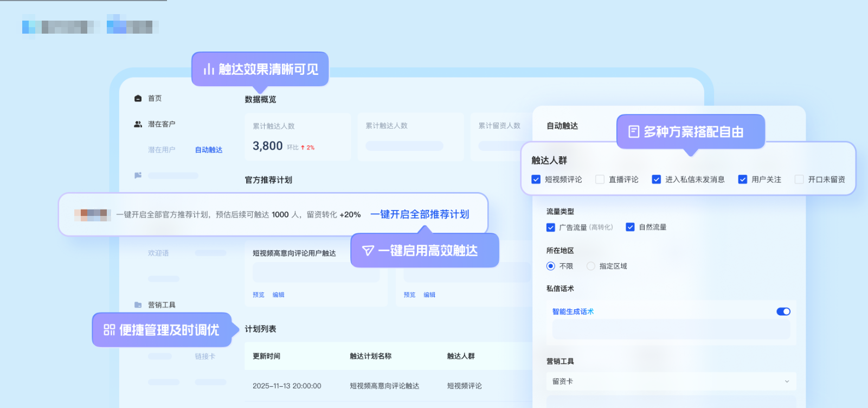Click 编辑 on the second plan card
The width and height of the screenshot is (868, 408).
click(429, 295)
